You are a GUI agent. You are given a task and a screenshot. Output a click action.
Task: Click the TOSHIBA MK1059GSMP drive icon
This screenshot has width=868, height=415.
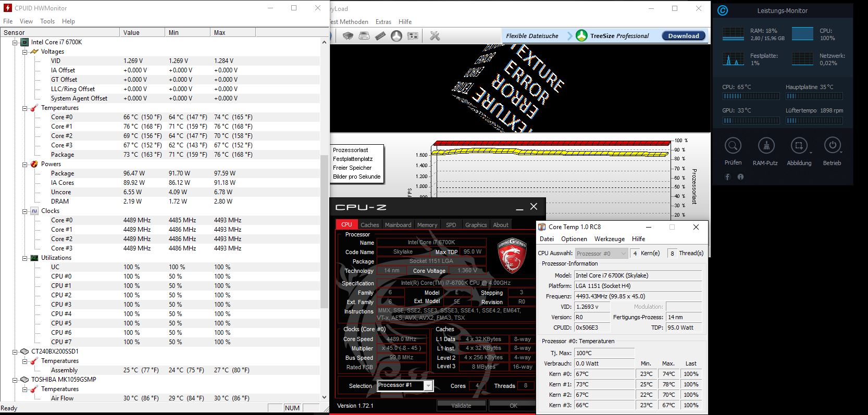24,380
